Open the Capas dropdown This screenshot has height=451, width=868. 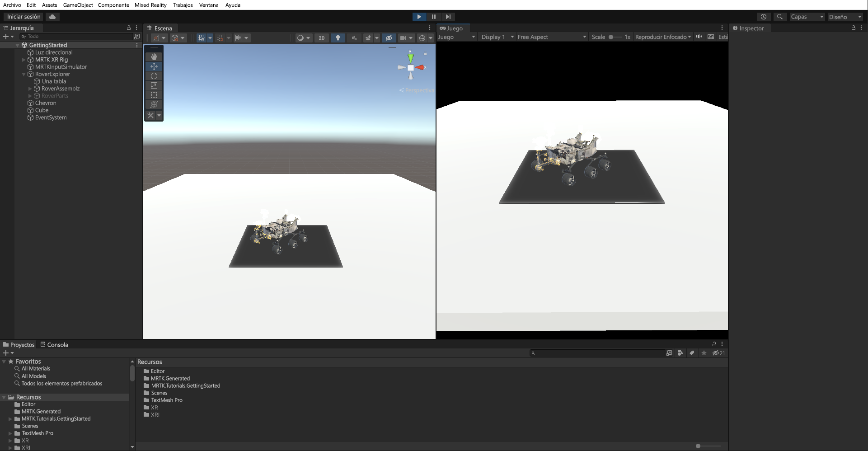[x=807, y=16]
